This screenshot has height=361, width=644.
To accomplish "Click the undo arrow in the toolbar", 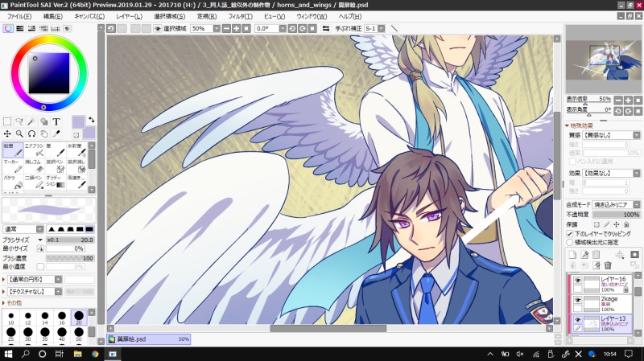I will pyautogui.click(x=111, y=28).
